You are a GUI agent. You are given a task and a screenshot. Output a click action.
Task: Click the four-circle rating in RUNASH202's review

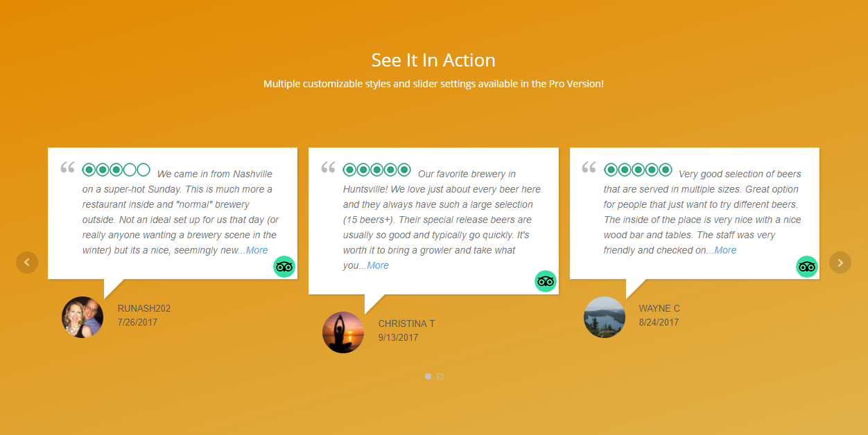[116, 170]
